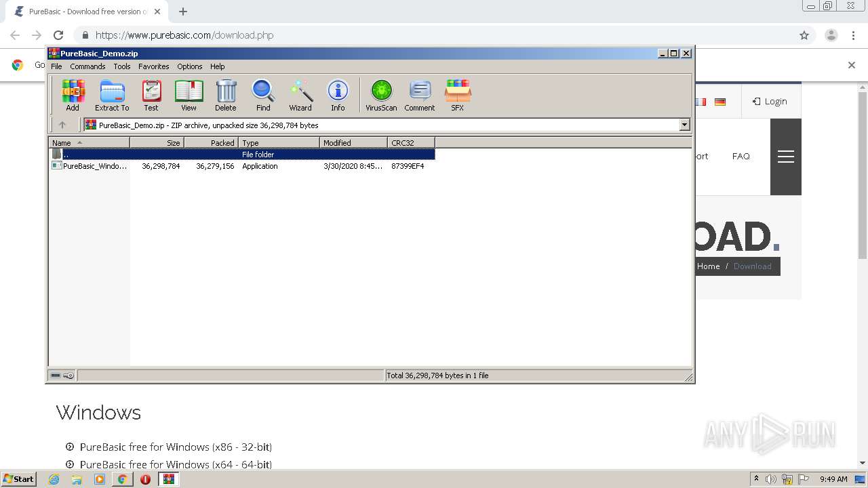Viewport: 868px width, 488px height.
Task: Click the Home breadcrumb link
Action: point(708,266)
